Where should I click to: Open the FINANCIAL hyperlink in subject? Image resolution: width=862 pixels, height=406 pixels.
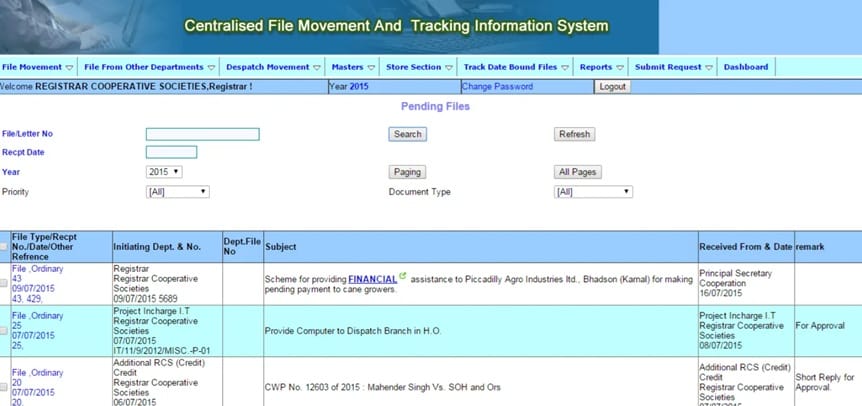(373, 279)
